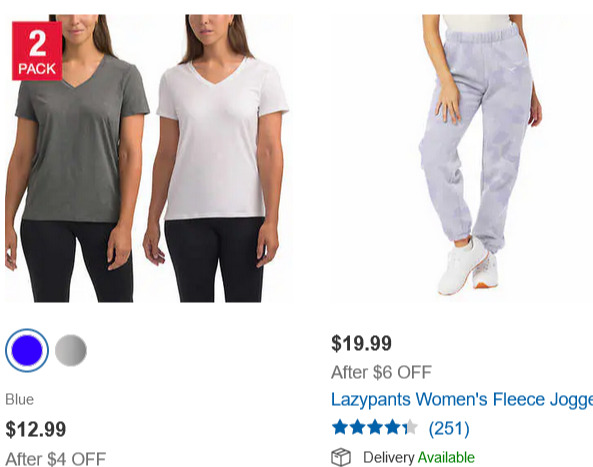Click the Delivery label beside box icon
Image resolution: width=593 pixels, height=467 pixels.
(x=389, y=458)
